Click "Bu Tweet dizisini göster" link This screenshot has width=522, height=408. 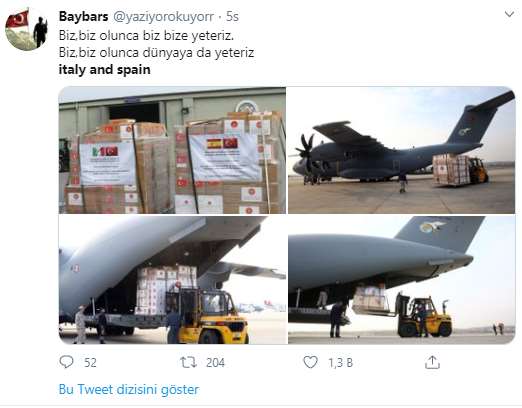pos(129,389)
